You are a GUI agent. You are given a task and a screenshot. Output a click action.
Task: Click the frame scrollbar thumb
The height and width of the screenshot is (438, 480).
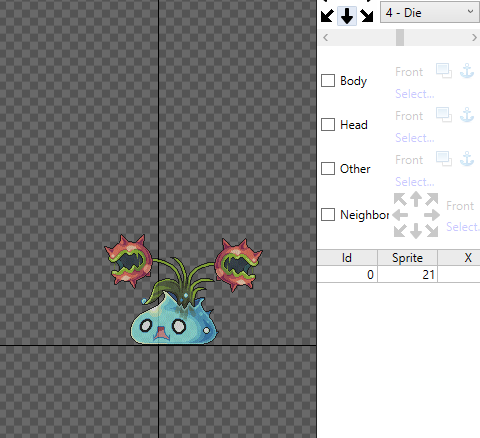pos(400,38)
